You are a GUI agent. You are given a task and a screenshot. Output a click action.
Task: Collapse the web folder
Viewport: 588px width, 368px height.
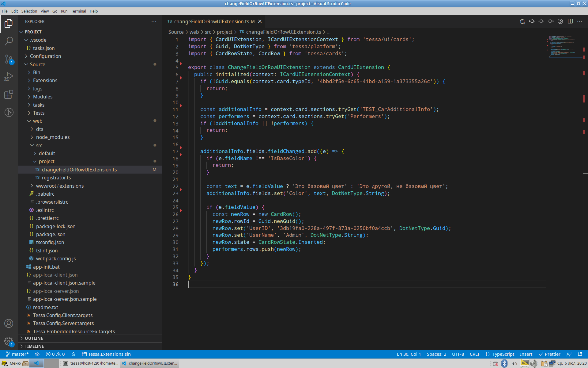click(x=38, y=121)
